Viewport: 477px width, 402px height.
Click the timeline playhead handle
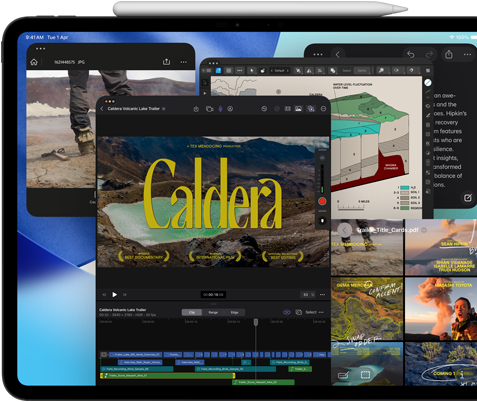(256, 322)
